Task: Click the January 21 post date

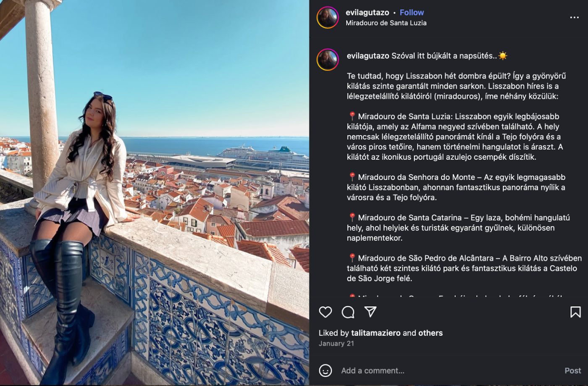Action: pyautogui.click(x=336, y=344)
